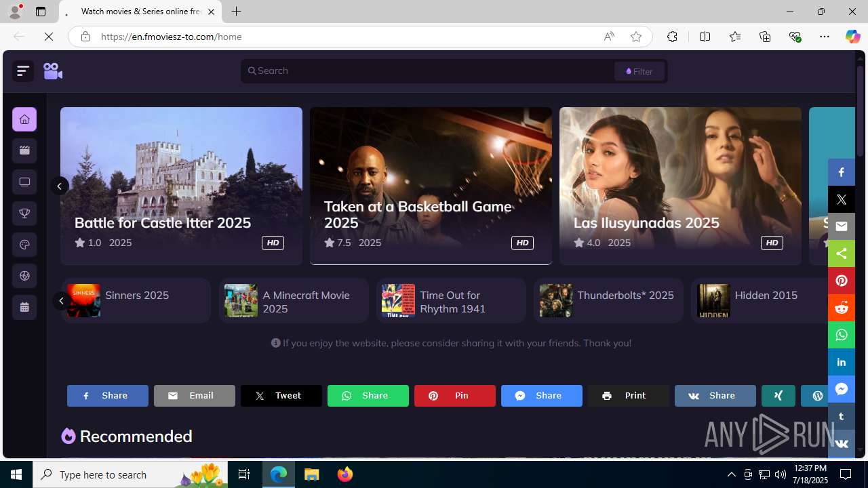Open browser Collections icon

coord(765,37)
